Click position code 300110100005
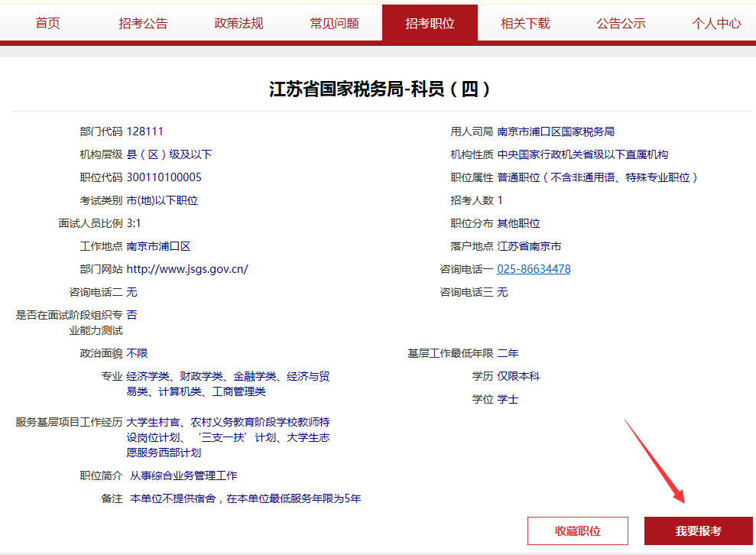The height and width of the screenshot is (555, 756). coord(164,177)
